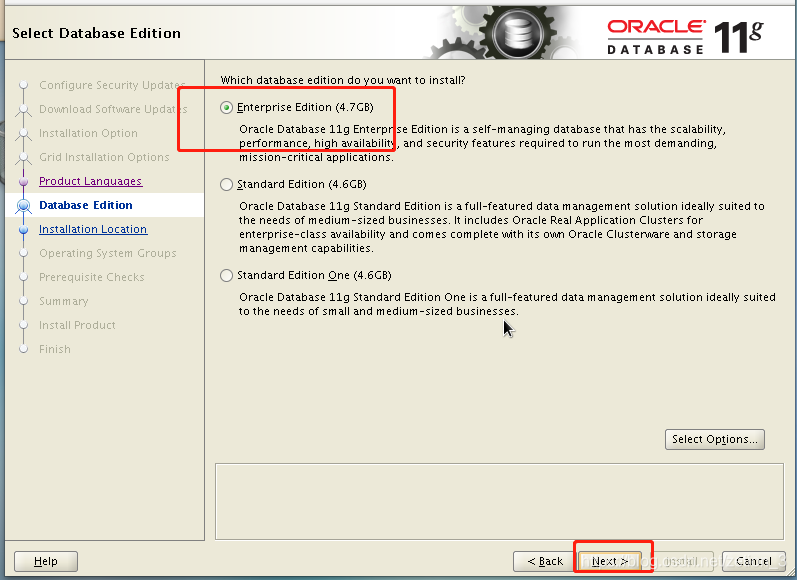Click the Help button
The width and height of the screenshot is (797, 580).
click(46, 561)
